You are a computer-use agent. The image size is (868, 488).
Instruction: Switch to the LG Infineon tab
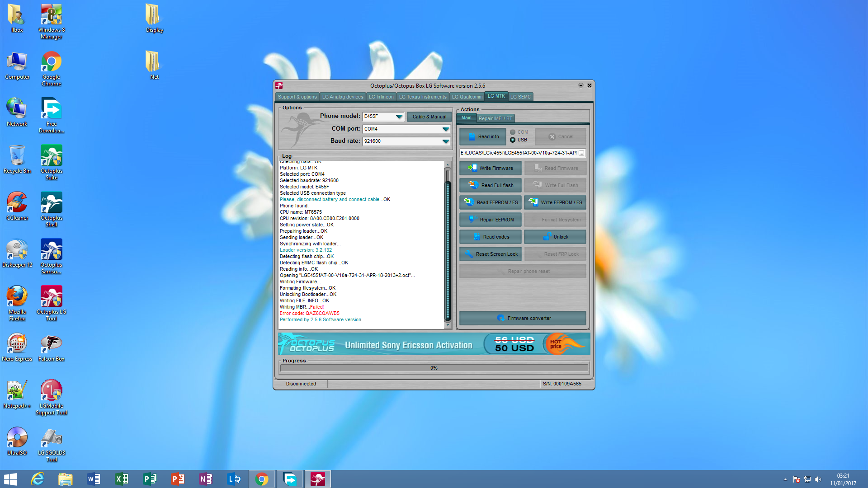coord(381,97)
